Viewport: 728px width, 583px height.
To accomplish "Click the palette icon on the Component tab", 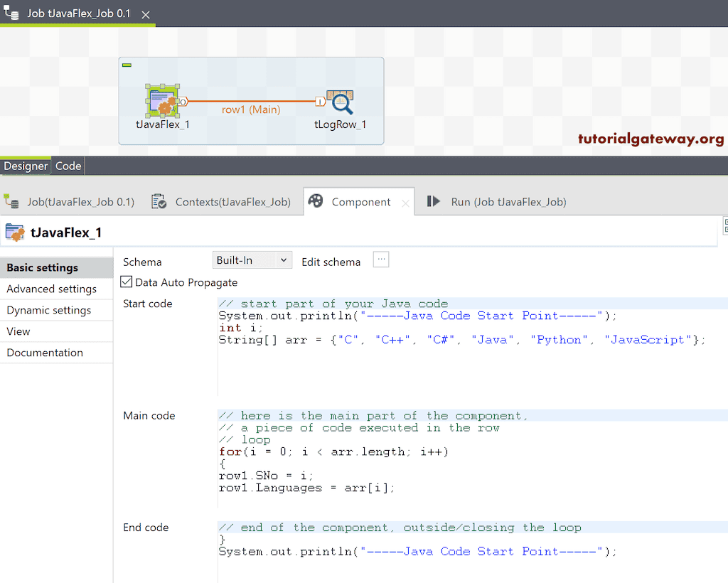I will 315,201.
